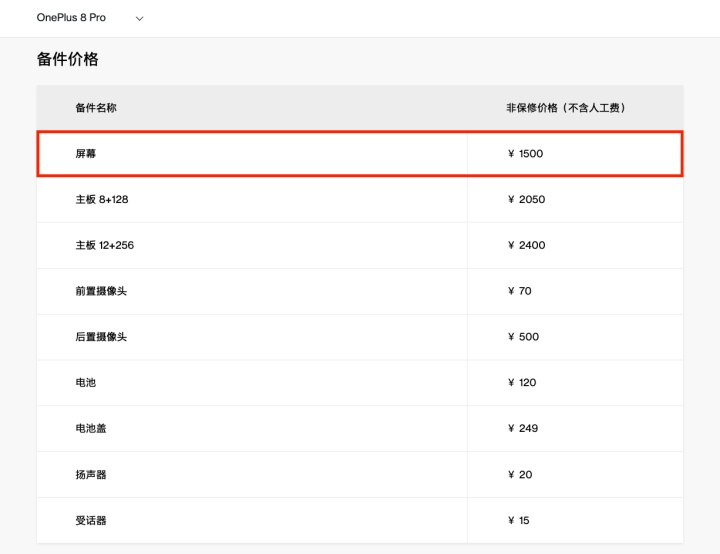Image resolution: width=720 pixels, height=554 pixels.
Task: Click the chevron next to OnePlus 8 Pro
Action: 140,18
